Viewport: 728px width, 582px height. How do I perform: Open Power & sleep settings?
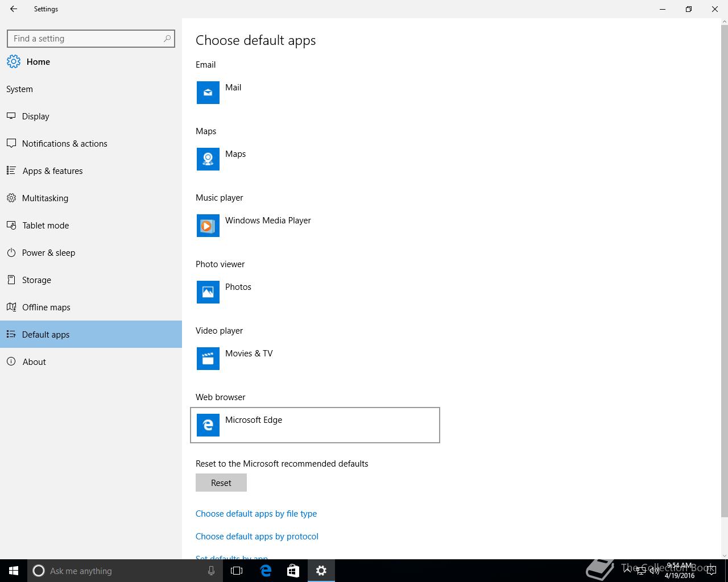[91, 252]
